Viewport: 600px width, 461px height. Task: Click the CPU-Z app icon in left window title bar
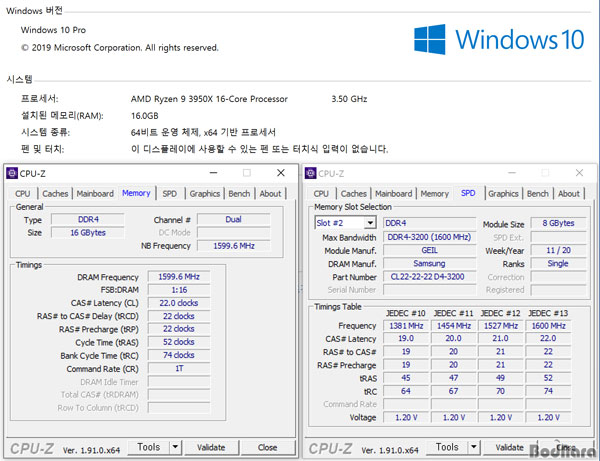point(12,173)
